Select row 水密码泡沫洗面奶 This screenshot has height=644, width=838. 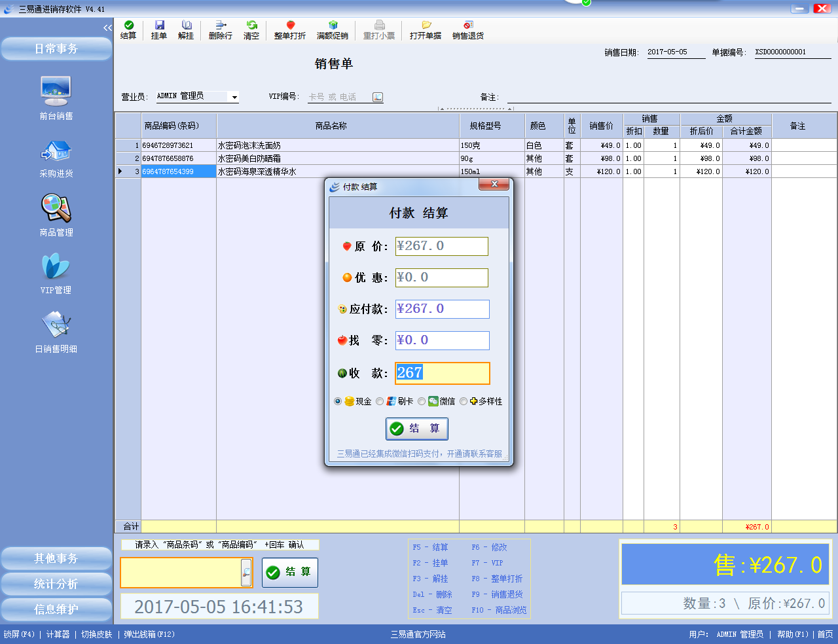click(476, 145)
